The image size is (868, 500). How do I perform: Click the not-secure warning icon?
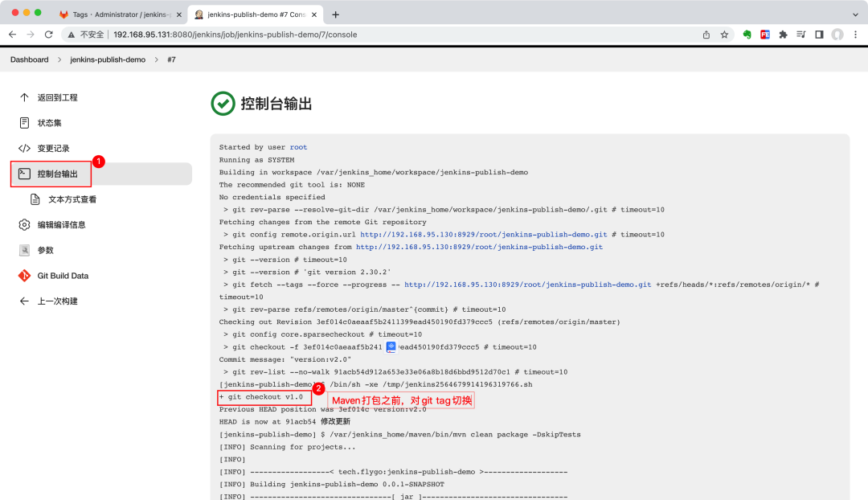[71, 35]
